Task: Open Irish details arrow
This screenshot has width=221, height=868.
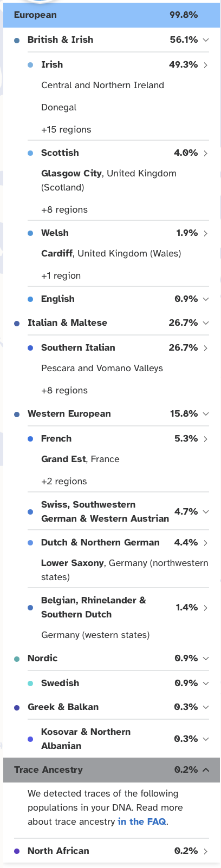Action: [x=206, y=65]
